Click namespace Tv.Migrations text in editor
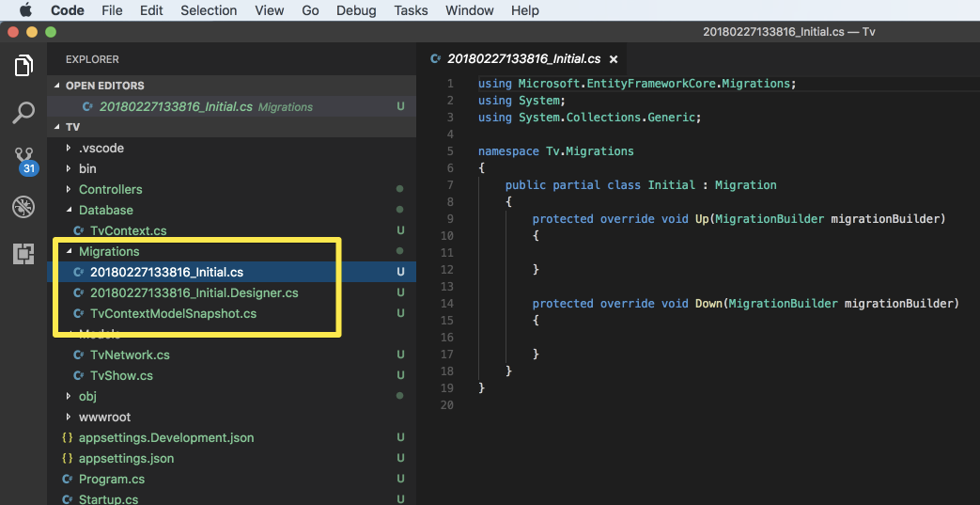 pyautogui.click(x=555, y=151)
